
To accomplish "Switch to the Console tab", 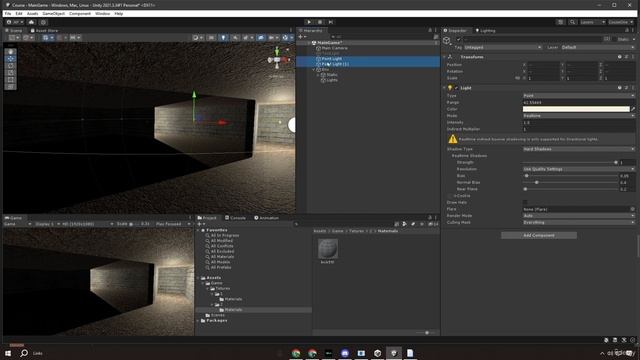I will click(x=236, y=218).
